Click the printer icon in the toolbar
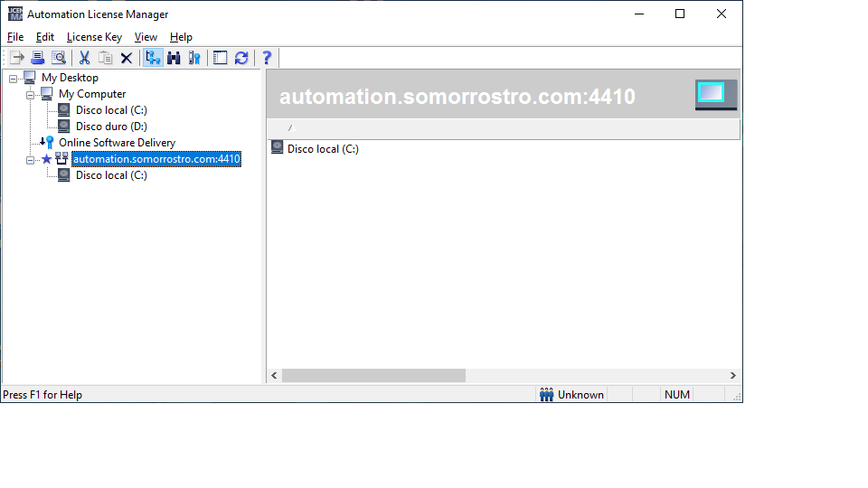 click(x=38, y=58)
